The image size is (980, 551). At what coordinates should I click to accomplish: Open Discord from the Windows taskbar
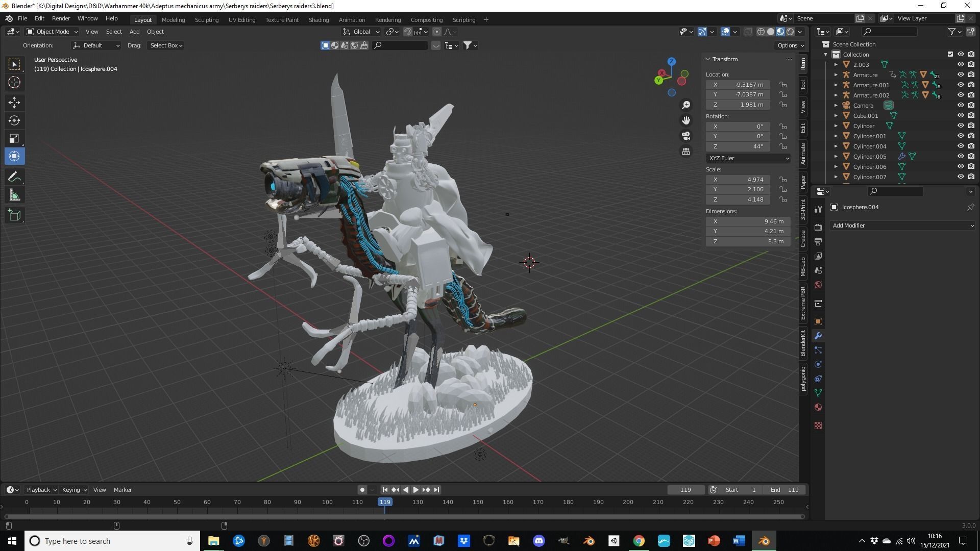coord(539,541)
